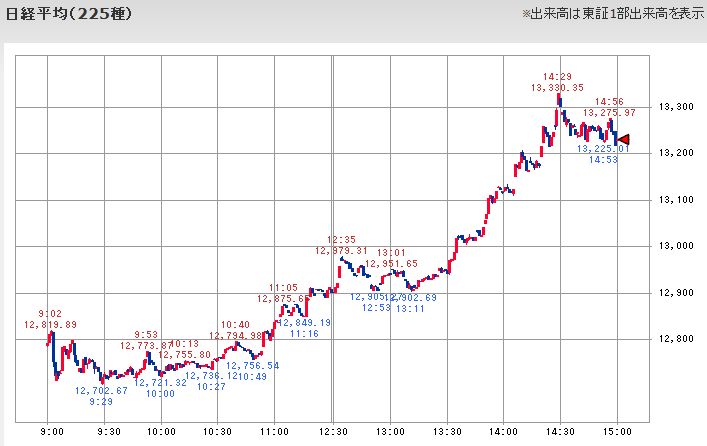The height and width of the screenshot is (446, 707).
Task: Select the 9:02 high label 12,819.89
Action: coord(50,324)
